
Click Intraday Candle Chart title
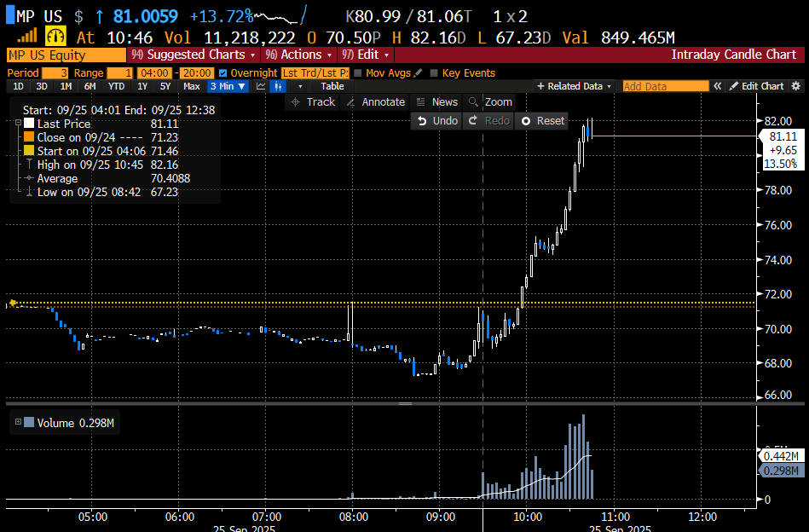click(734, 55)
